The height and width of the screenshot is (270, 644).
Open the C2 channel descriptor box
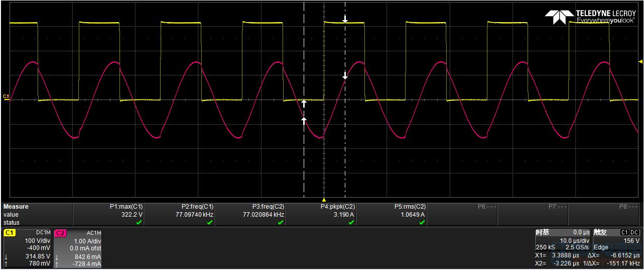(x=78, y=248)
